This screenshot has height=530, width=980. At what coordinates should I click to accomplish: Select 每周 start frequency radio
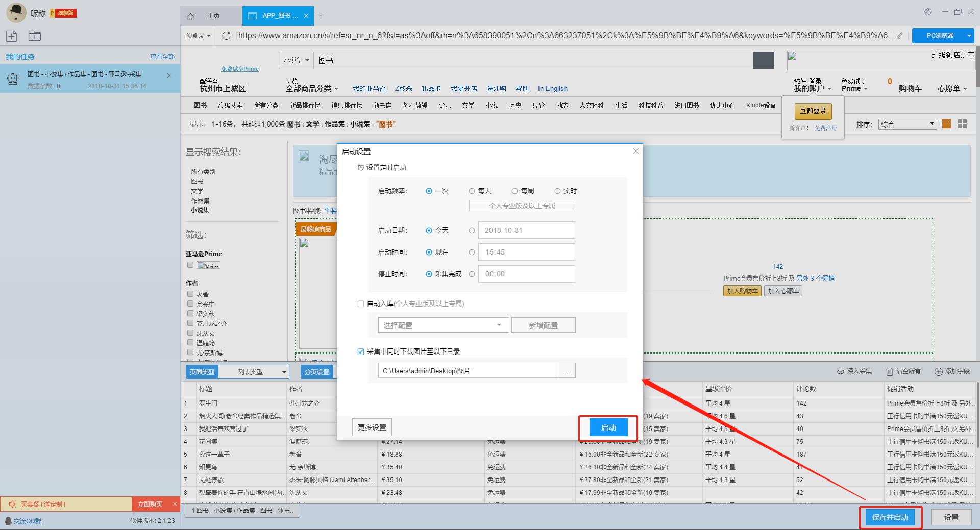514,191
